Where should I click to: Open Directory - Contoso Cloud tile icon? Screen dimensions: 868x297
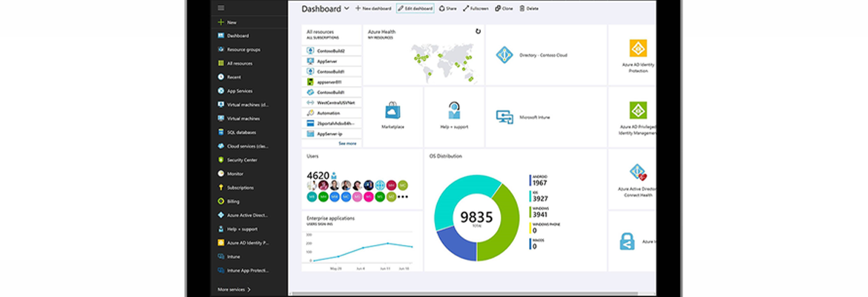pyautogui.click(x=504, y=55)
